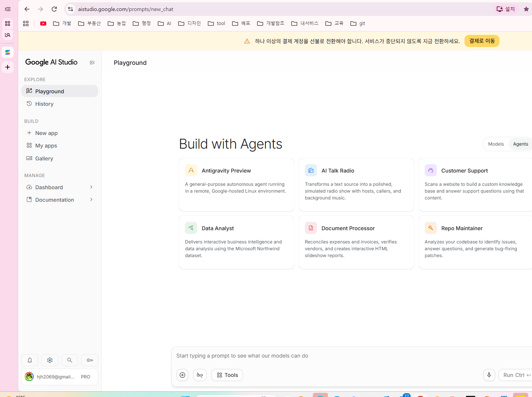Open the 디자인 bookmarks folder

coord(190,24)
